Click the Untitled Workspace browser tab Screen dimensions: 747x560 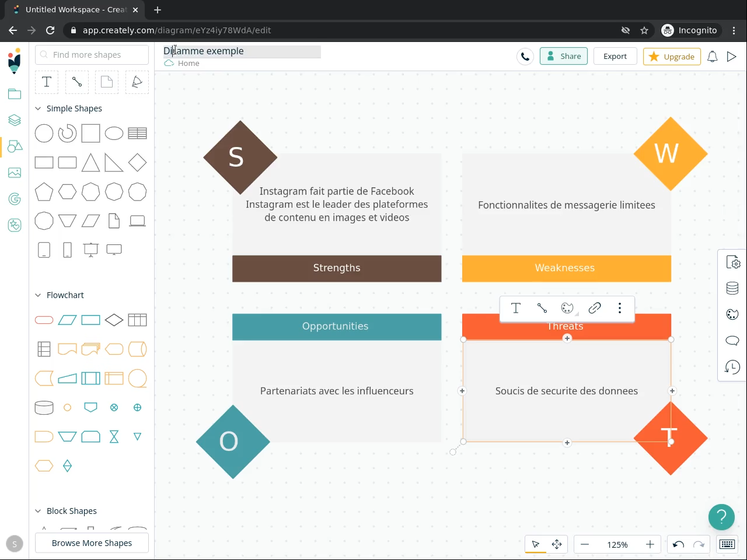(76, 10)
